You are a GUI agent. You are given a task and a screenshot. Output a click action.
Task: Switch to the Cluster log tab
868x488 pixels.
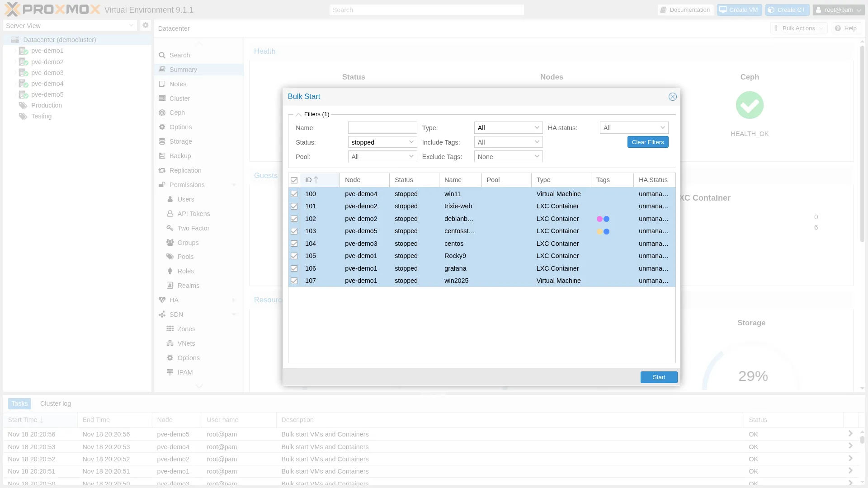coord(55,403)
